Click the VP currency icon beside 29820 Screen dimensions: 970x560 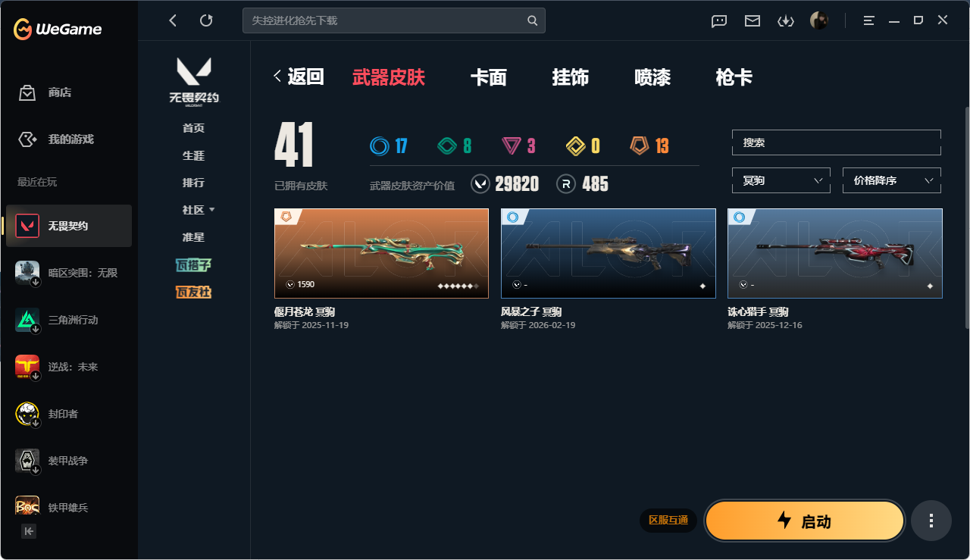pos(480,184)
